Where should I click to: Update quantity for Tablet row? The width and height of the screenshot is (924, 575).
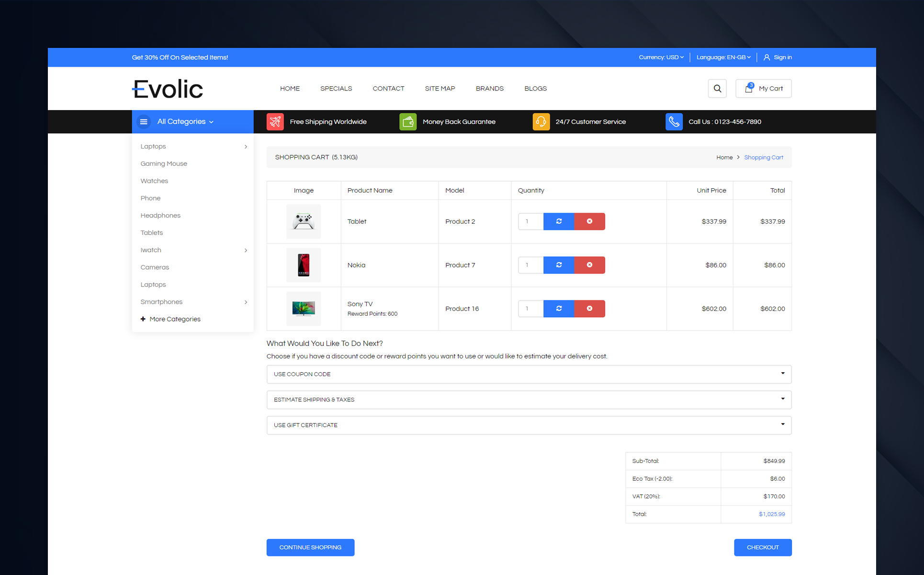coord(559,221)
